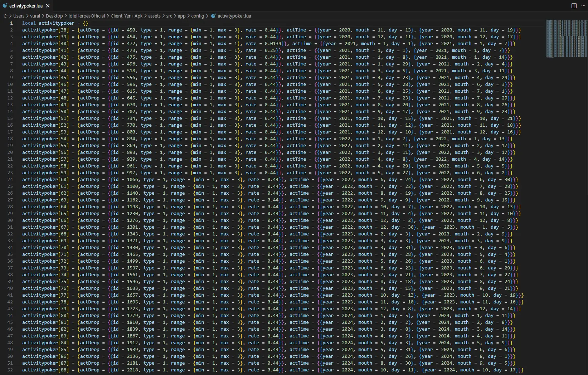Screen dimensions: 588x375
Task: Open the activitypoker.lua breadcrumb file item
Action: coord(234,16)
